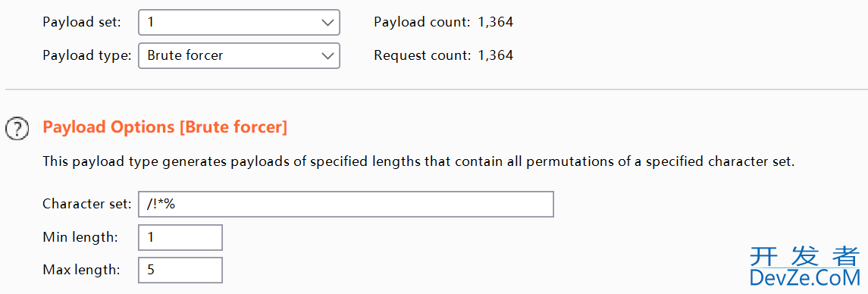Expand the Payload type dropdown arrow
868x294 pixels.
tap(327, 55)
